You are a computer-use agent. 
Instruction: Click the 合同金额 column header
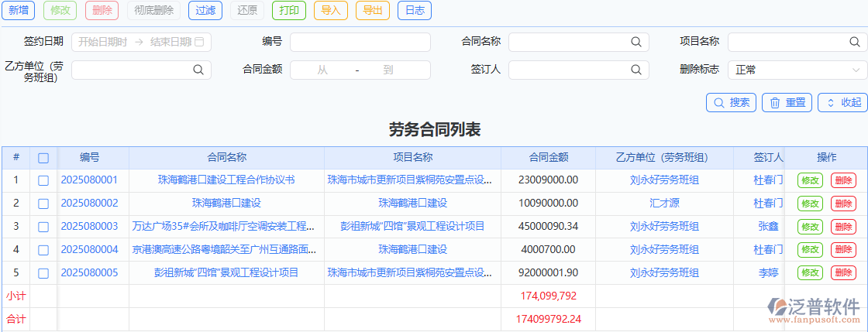[549, 157]
